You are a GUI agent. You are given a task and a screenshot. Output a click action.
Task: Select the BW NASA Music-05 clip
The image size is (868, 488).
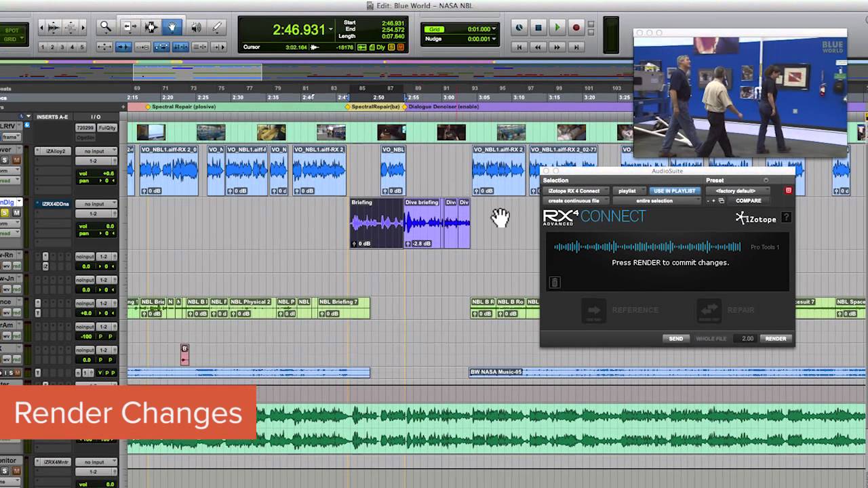[x=667, y=372]
